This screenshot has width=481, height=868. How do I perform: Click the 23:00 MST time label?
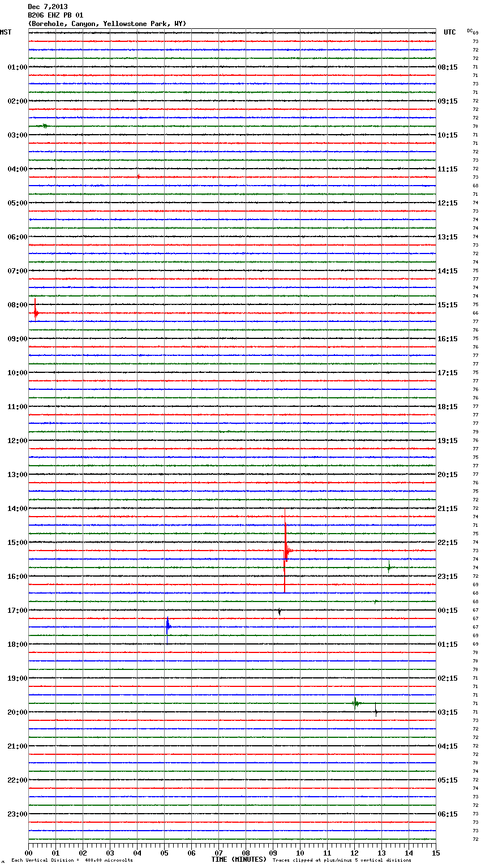[18, 814]
